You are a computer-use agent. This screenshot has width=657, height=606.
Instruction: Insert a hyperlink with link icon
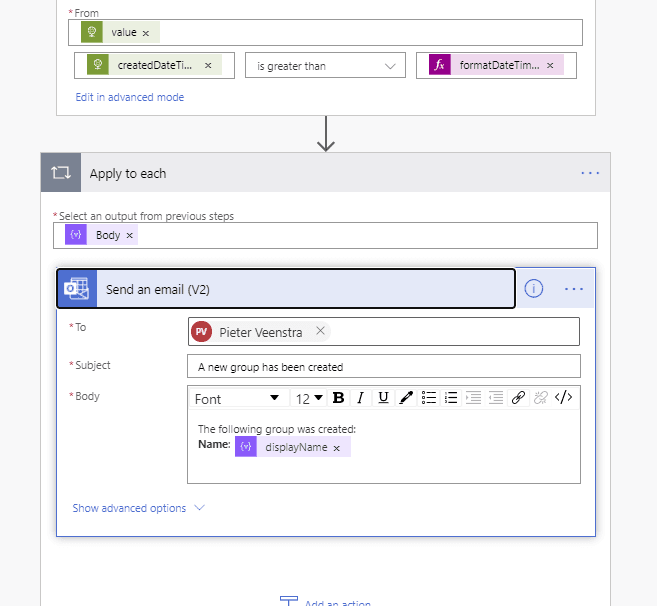click(518, 398)
